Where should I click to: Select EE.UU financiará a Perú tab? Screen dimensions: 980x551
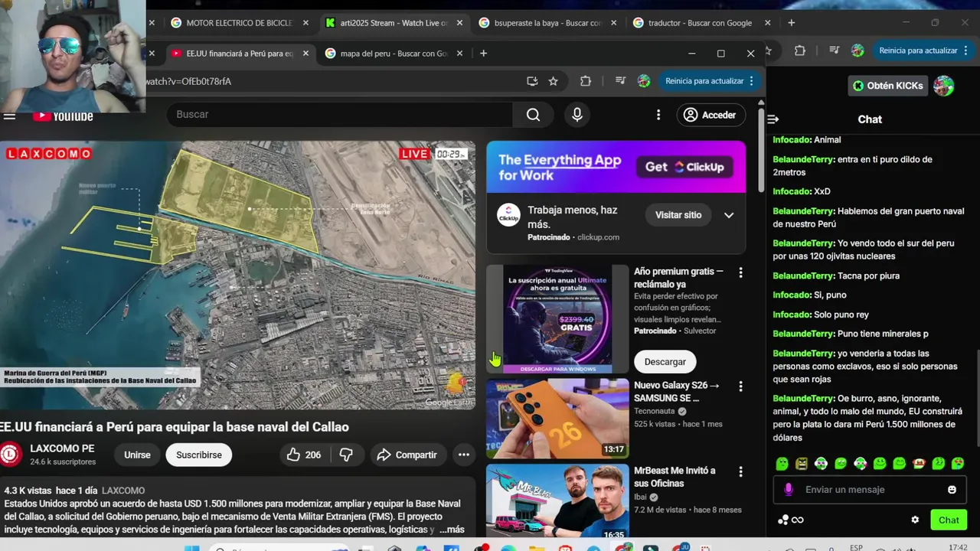[240, 54]
